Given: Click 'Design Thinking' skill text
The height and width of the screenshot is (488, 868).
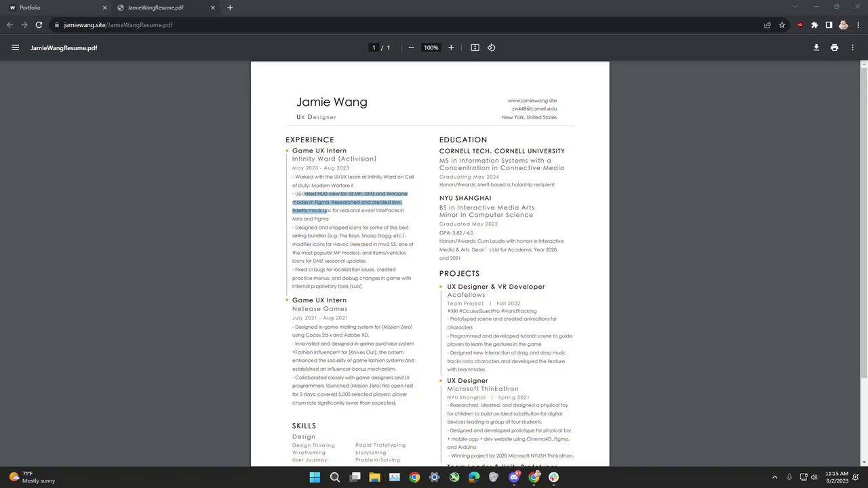Looking at the screenshot, I should [x=313, y=445].
